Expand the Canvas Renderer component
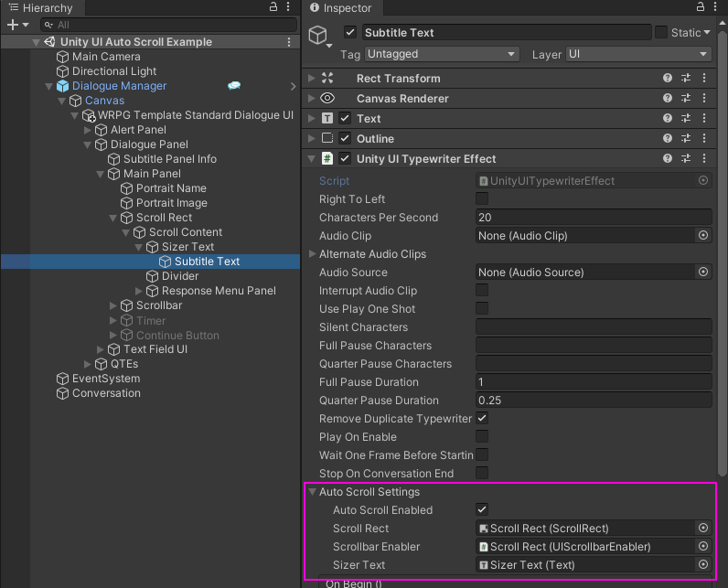Screen dimensions: 728x588 [312, 98]
